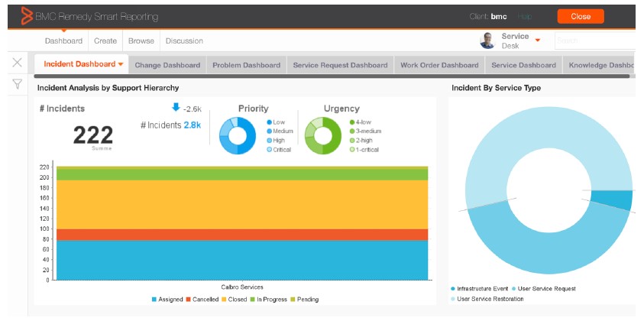The width and height of the screenshot is (644, 321).
Task: Switch to the Change Dashboard tab
Action: point(167,65)
